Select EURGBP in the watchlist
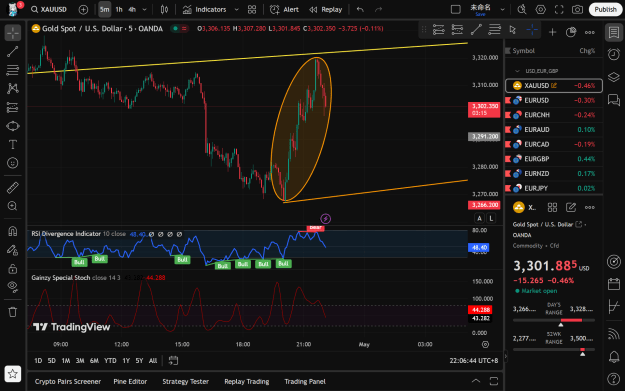Screen dimensions: 625x391 (554, 159)
